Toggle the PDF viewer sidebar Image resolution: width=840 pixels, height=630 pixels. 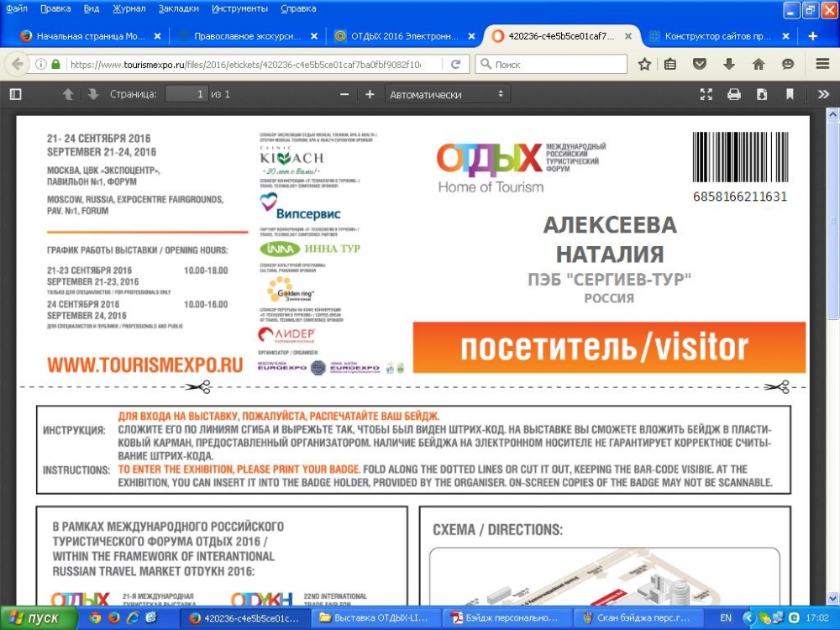(x=15, y=94)
